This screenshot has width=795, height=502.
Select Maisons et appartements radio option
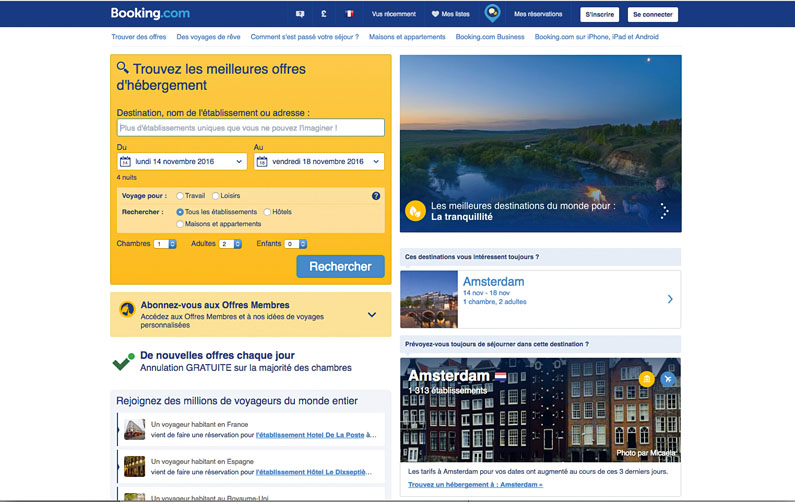[179, 224]
